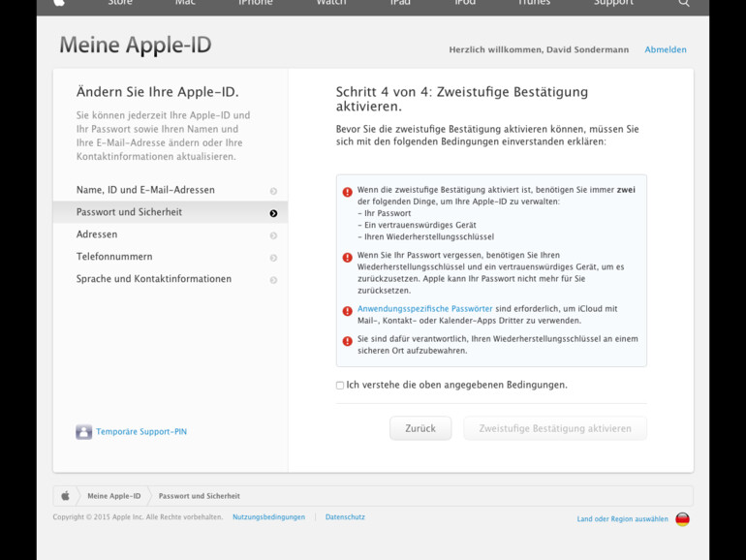Open Anwendungsspezifische Passwörter link
This screenshot has height=560, width=746.
[x=425, y=308]
